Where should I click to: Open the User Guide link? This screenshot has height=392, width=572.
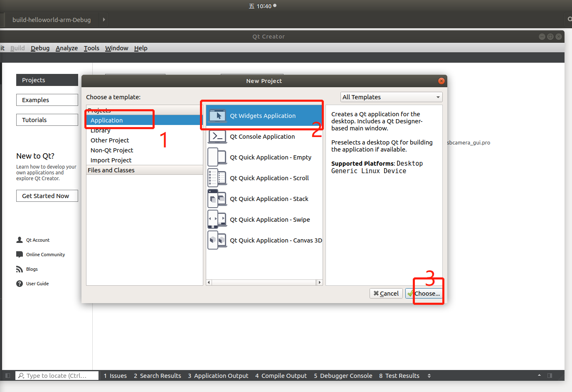click(37, 284)
